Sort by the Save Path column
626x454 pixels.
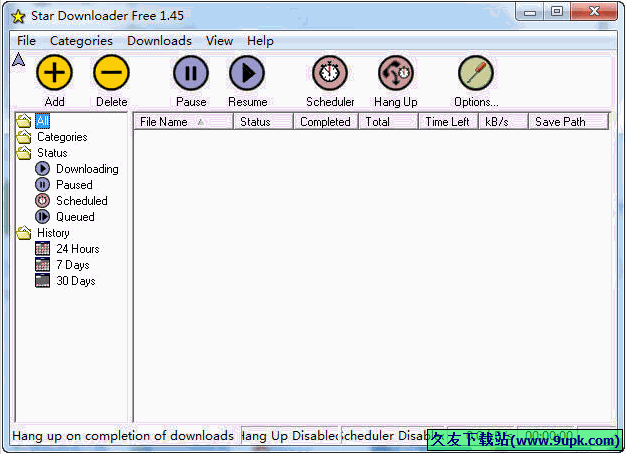(x=569, y=122)
